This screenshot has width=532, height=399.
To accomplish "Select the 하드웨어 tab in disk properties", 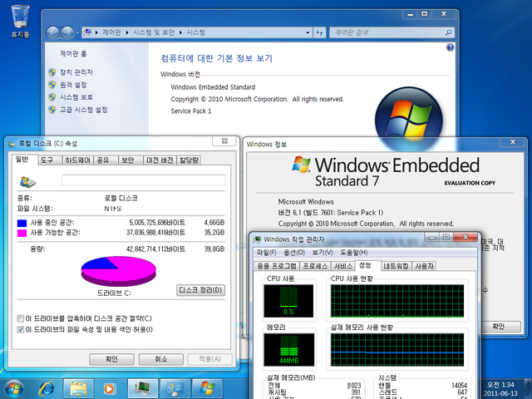I will [77, 160].
